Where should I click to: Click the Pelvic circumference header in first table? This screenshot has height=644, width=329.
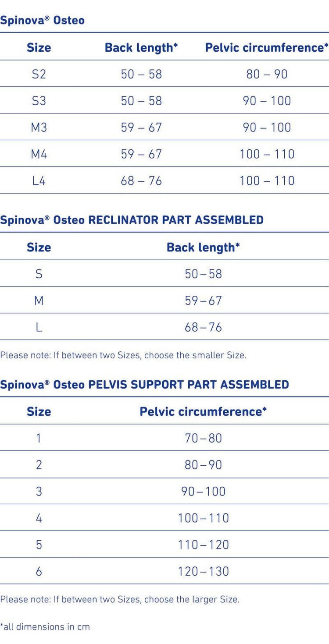[267, 47]
